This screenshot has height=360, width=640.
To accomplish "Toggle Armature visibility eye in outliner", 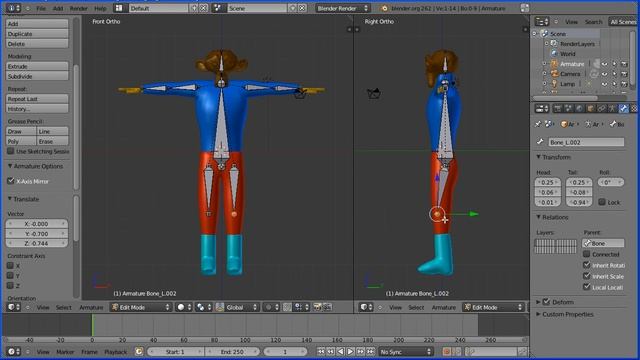I will [604, 64].
